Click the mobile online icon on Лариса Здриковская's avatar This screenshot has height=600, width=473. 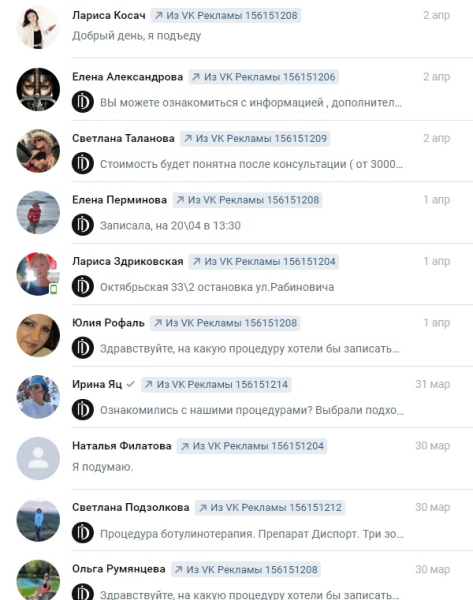[x=54, y=289]
